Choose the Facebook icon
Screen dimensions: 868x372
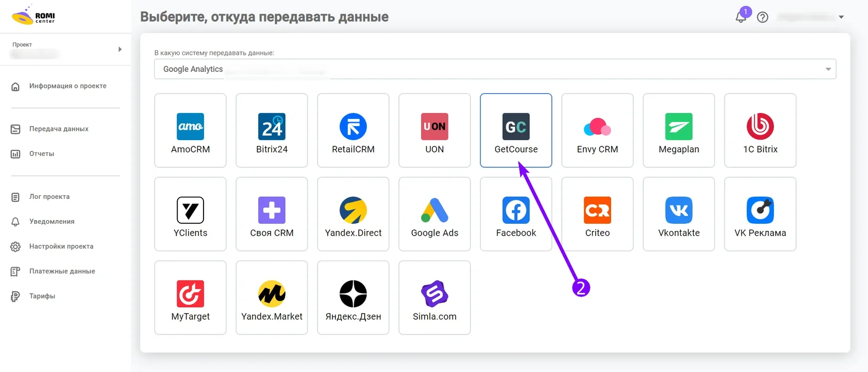click(516, 210)
